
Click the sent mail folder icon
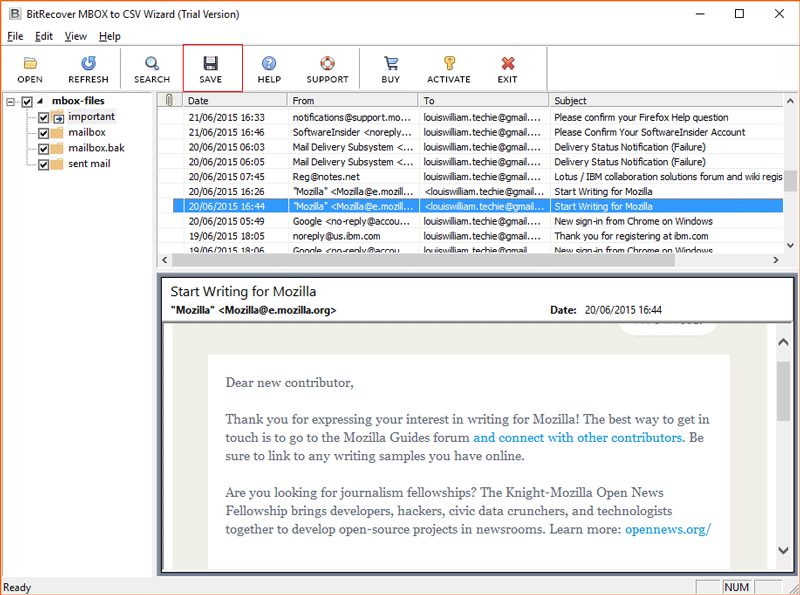click(57, 164)
